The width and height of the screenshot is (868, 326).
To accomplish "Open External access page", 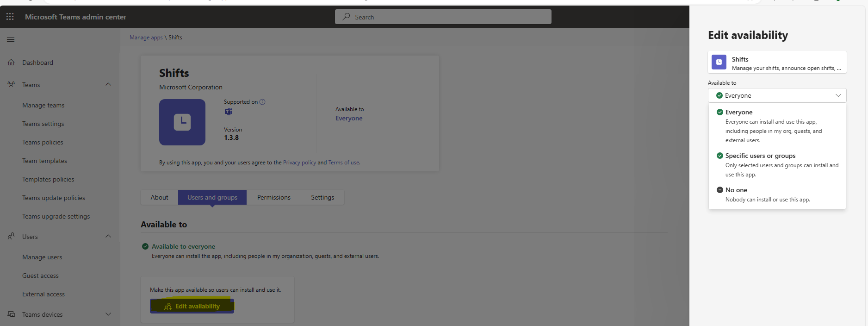I will 43,294.
